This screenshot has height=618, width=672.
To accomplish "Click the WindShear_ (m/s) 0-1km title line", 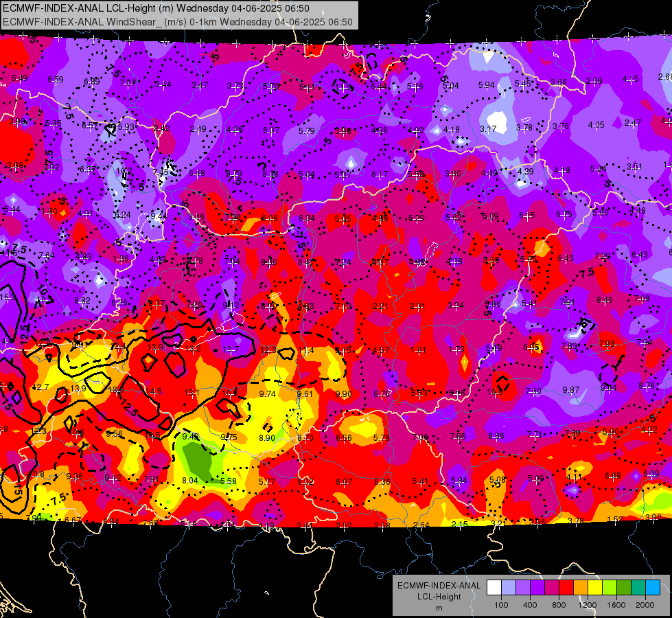I will coord(177,22).
